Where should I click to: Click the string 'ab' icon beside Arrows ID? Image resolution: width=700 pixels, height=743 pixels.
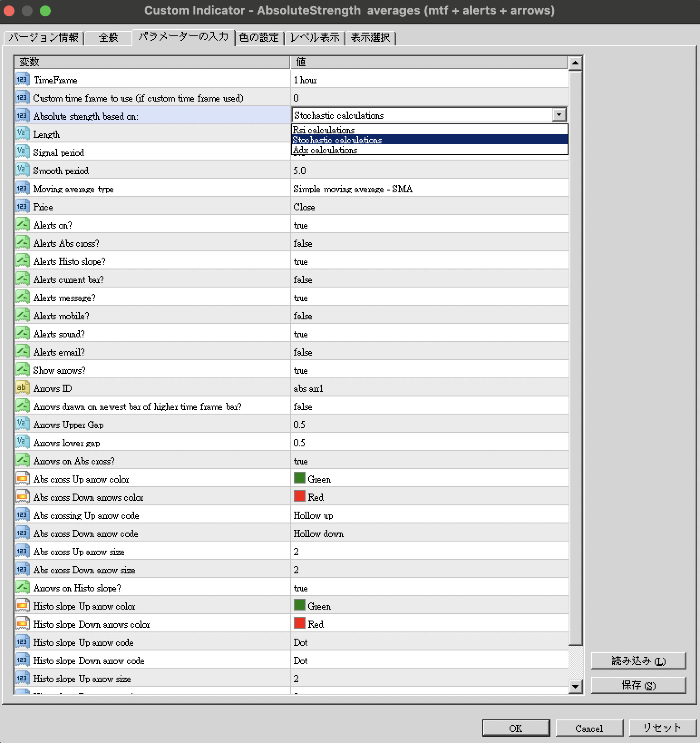tap(22, 388)
